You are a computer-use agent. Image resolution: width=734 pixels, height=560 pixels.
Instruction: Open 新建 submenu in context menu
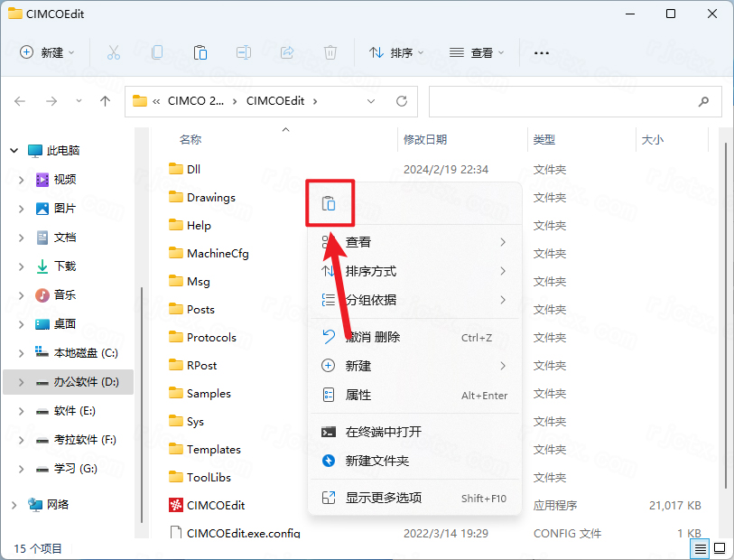(414, 366)
